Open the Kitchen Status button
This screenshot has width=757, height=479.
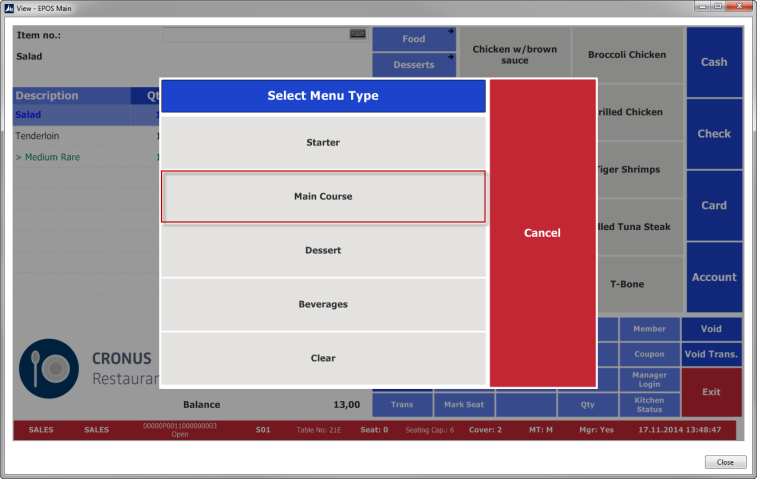coord(649,404)
